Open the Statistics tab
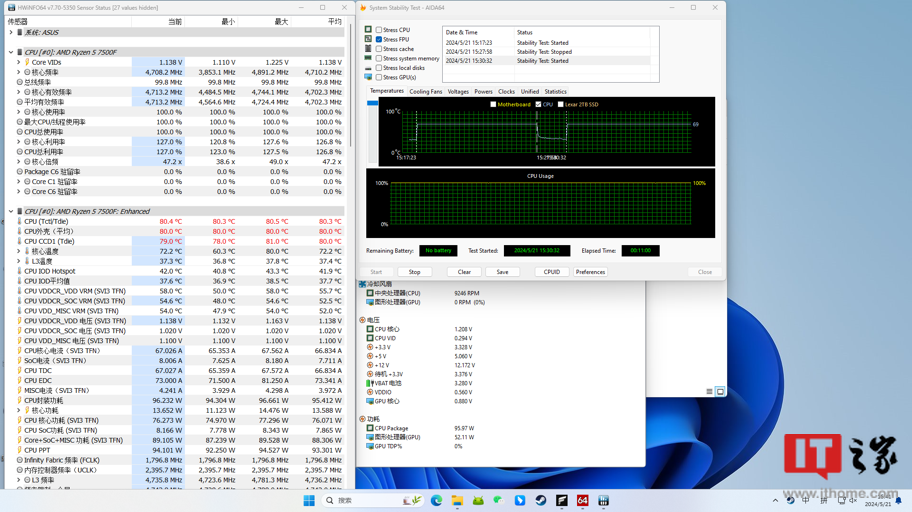Screen dimensions: 912x512 [555, 92]
